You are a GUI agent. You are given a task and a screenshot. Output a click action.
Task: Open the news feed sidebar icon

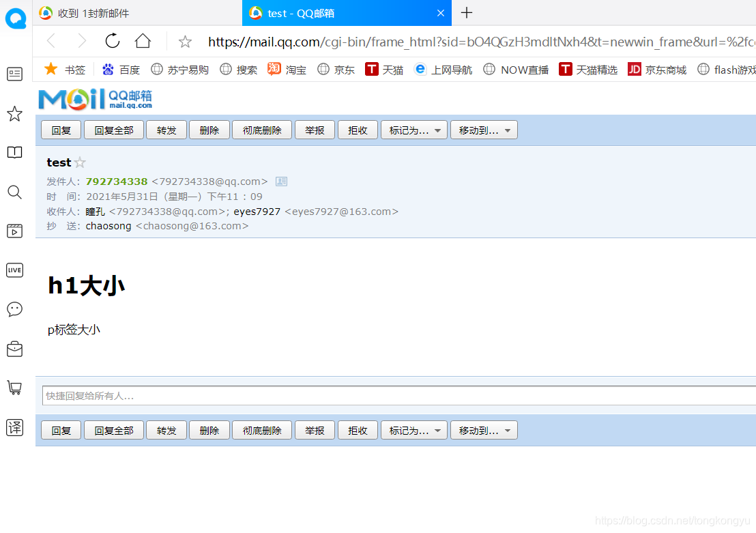(x=14, y=74)
